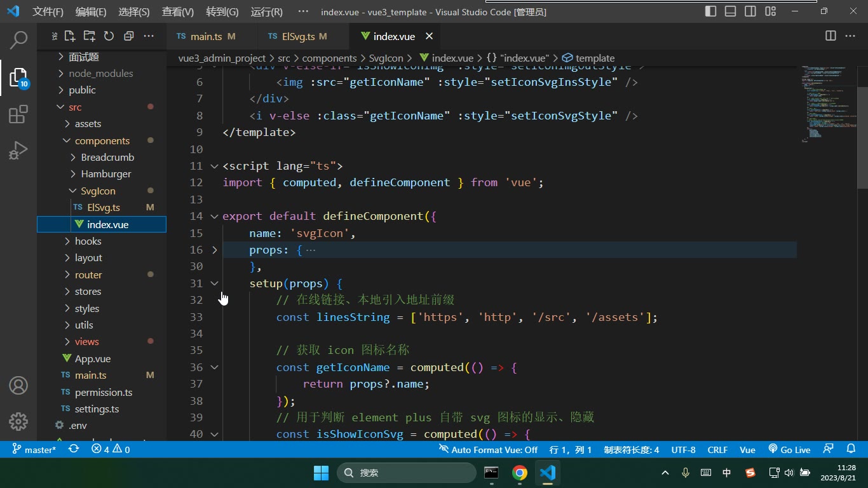This screenshot has height=488, width=868.
Task: Click the master* branch indicator
Action: (34, 449)
